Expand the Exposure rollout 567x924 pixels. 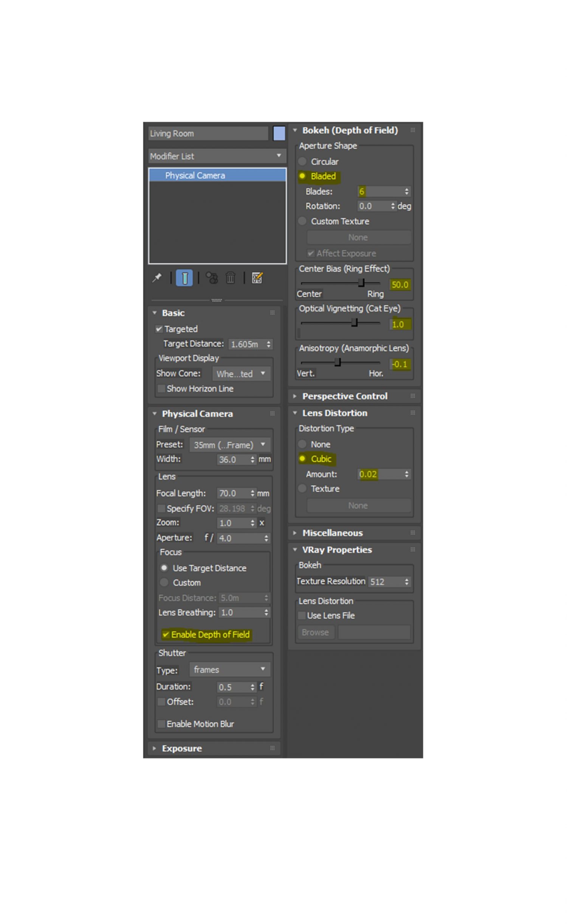coord(181,749)
